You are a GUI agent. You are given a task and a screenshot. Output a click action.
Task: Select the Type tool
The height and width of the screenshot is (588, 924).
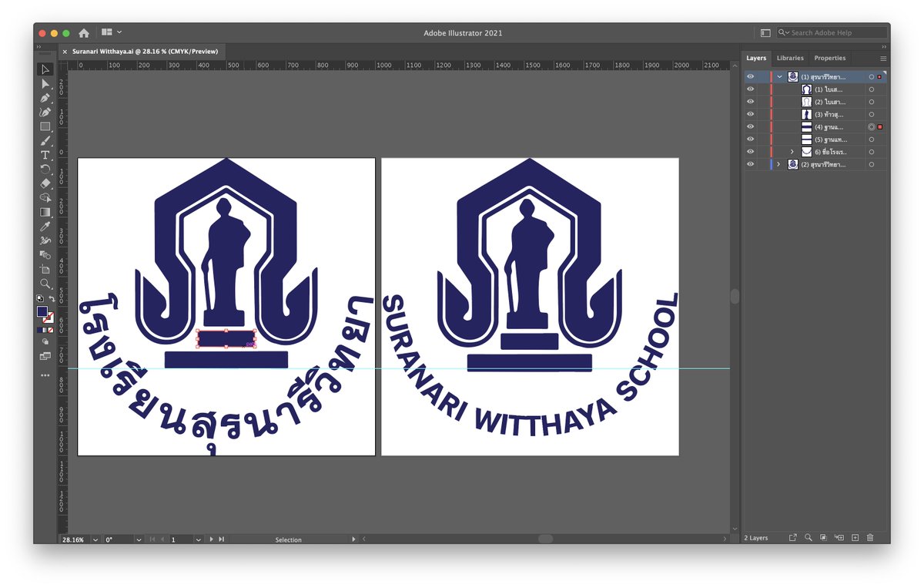[45, 155]
